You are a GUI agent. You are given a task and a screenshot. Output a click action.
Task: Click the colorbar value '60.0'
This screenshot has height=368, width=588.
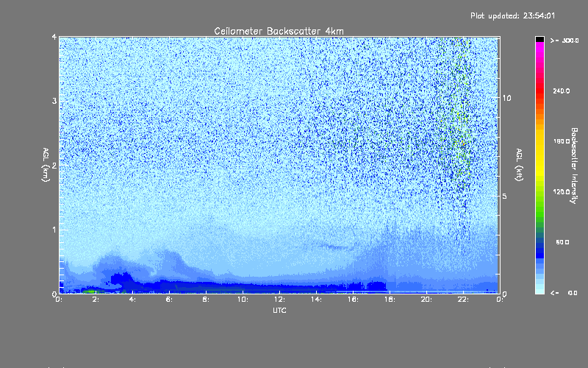tap(562, 242)
